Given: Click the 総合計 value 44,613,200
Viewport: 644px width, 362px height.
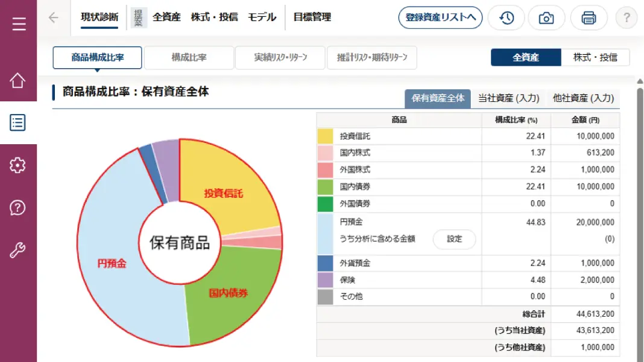Looking at the screenshot, I should click(595, 314).
